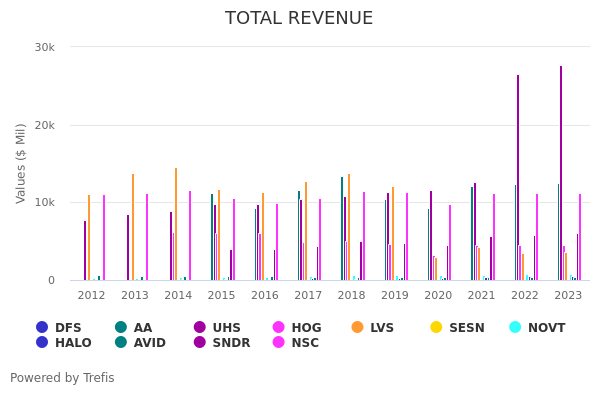The width and height of the screenshot is (600, 400).
Task: Click the orange LVS legend circle
Action: pyautogui.click(x=358, y=328)
